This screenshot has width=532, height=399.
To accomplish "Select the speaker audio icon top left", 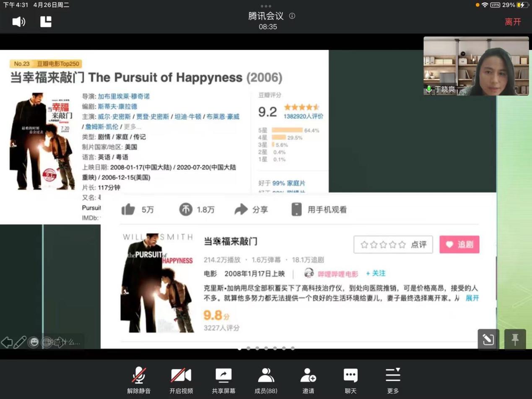I will coord(18,21).
